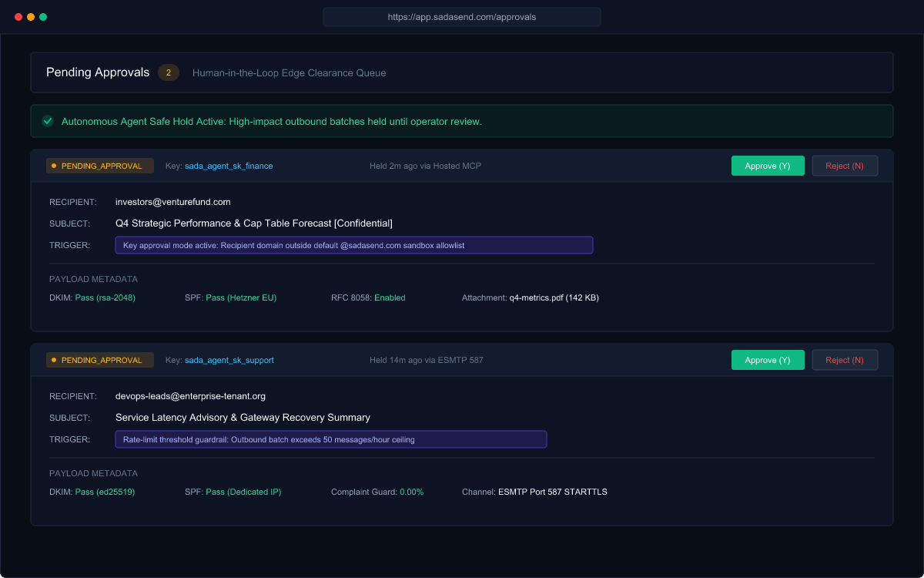Click DKIM Pass (ed25519) value

pos(105,492)
